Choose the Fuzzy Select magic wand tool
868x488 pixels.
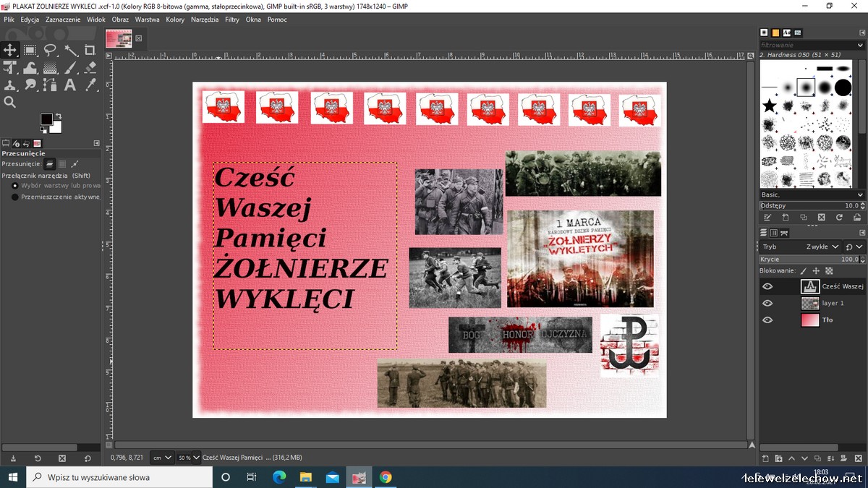[71, 50]
